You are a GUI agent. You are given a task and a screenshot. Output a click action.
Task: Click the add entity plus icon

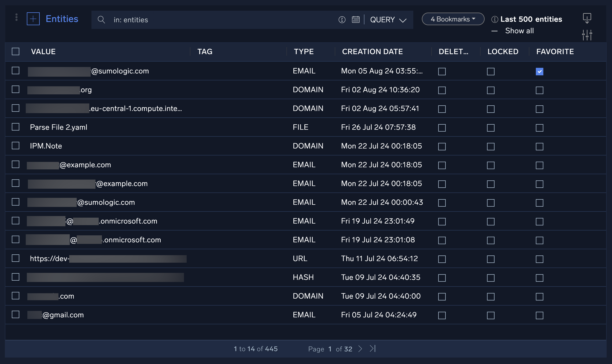pyautogui.click(x=33, y=19)
